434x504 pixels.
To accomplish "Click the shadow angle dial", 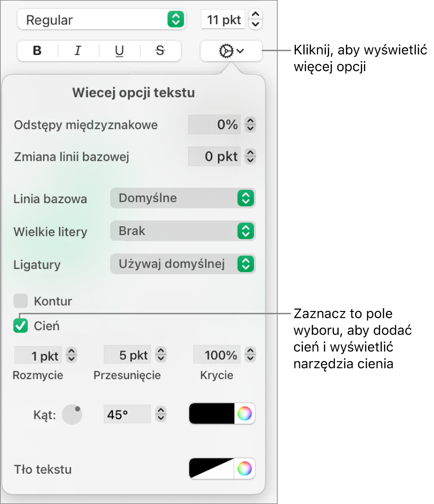I will click(x=73, y=414).
